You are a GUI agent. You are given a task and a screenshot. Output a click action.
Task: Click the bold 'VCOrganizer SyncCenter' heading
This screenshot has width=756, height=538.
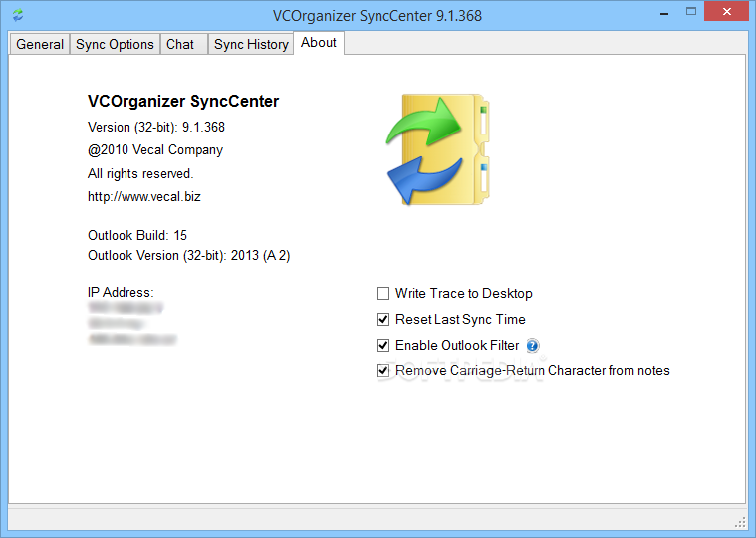pyautogui.click(x=183, y=102)
